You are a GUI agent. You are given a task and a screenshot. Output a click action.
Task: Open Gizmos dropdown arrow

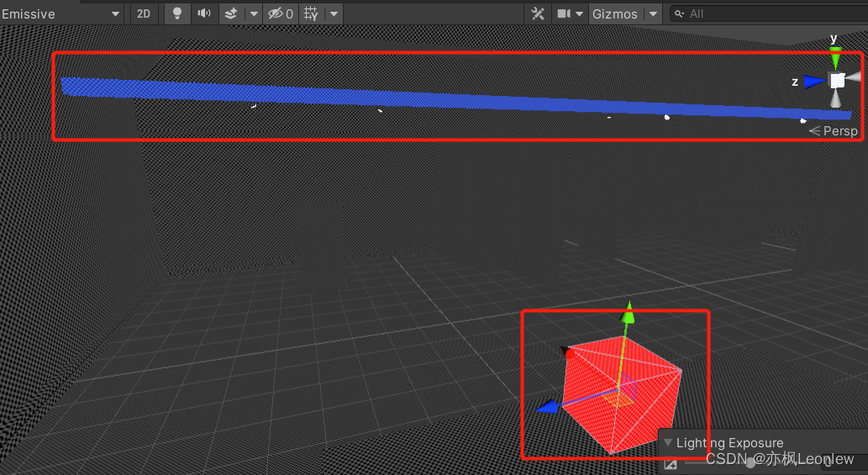click(x=653, y=13)
